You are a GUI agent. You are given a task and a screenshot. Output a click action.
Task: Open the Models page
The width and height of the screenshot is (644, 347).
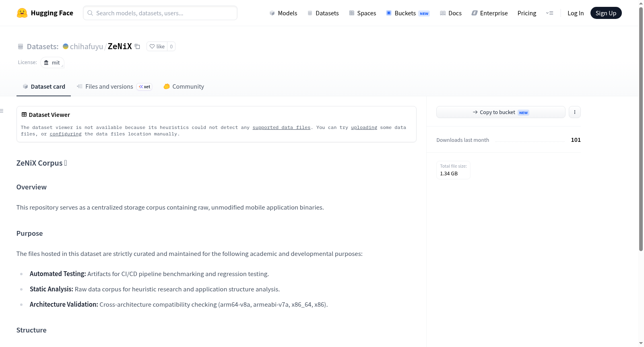pos(283,13)
